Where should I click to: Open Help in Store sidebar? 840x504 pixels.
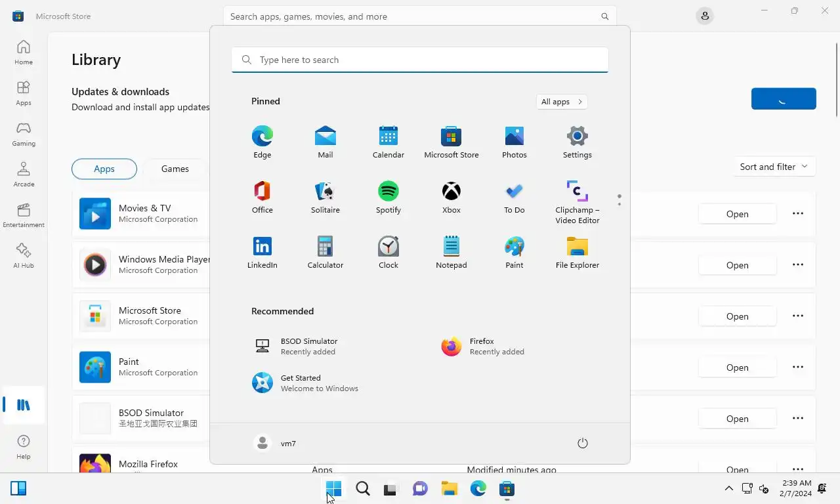coord(24,447)
